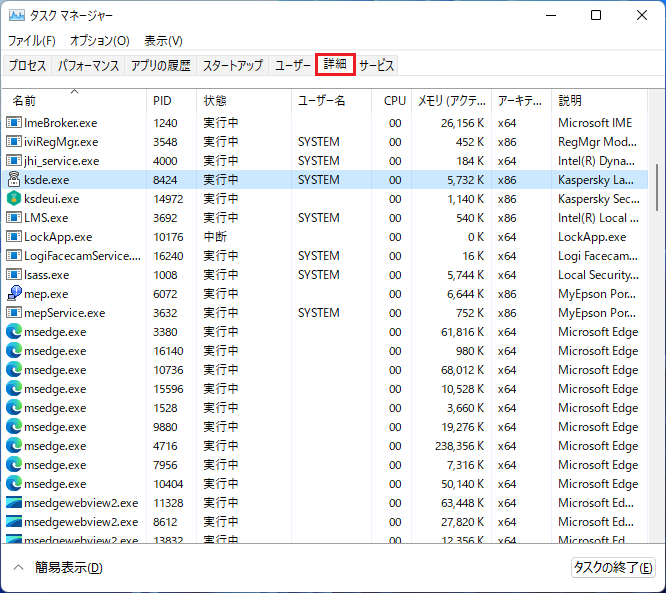The image size is (666, 593).
Task: Click Edge icon for msedge.exe PID 7956
Action: coord(14,465)
